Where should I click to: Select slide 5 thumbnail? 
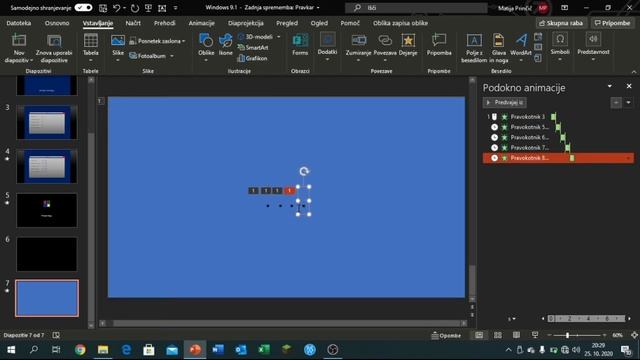[x=47, y=210]
